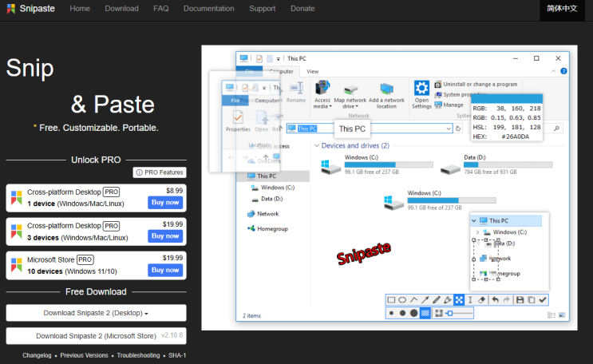Open the Documentation page

[209, 8]
